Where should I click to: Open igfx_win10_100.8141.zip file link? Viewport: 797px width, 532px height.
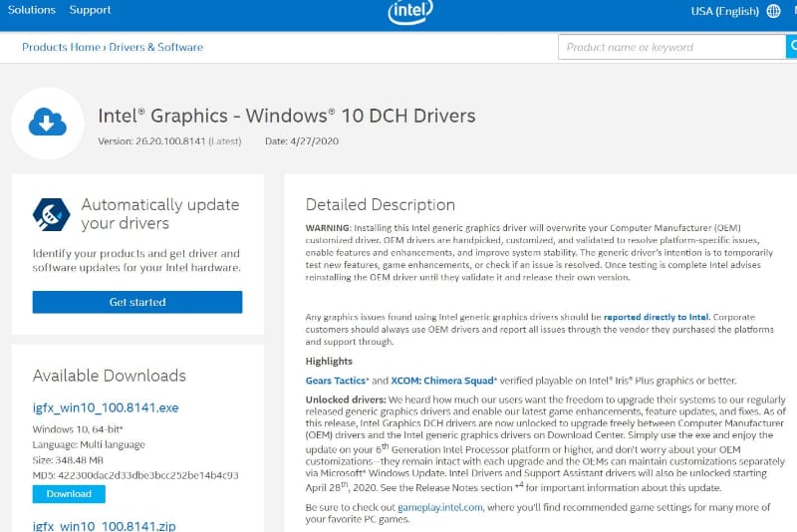pyautogui.click(x=105, y=526)
